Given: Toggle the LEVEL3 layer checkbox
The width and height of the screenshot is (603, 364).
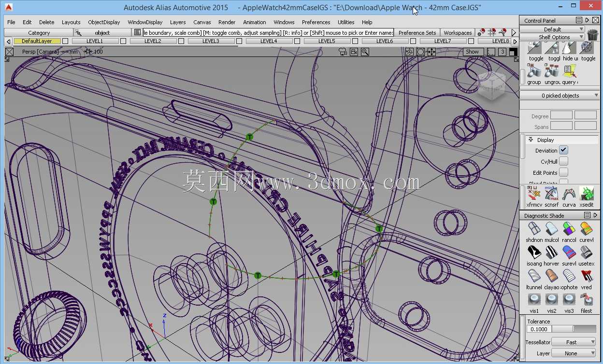Looking at the screenshot, I should (x=239, y=42).
